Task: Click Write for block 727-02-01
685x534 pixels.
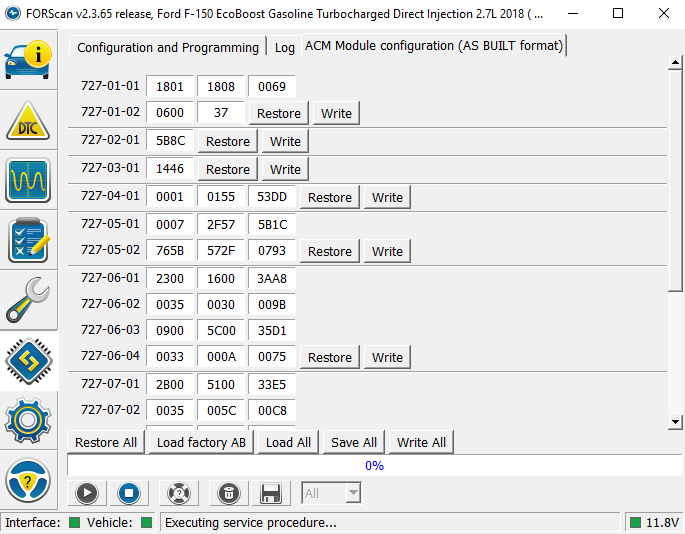Action: coord(285,141)
